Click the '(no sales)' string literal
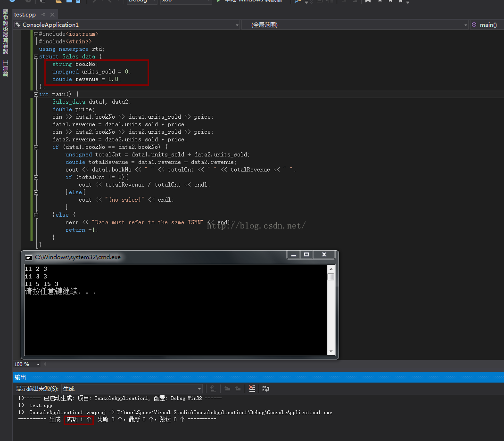Viewport: 504px width, 441px height. (x=125, y=200)
